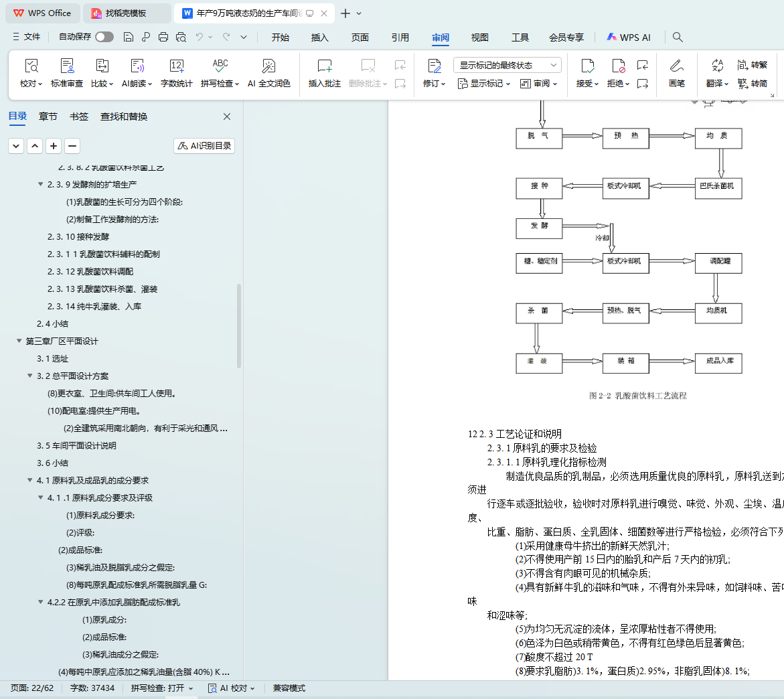Expand all outline levels down-arrow button

pyautogui.click(x=16, y=146)
